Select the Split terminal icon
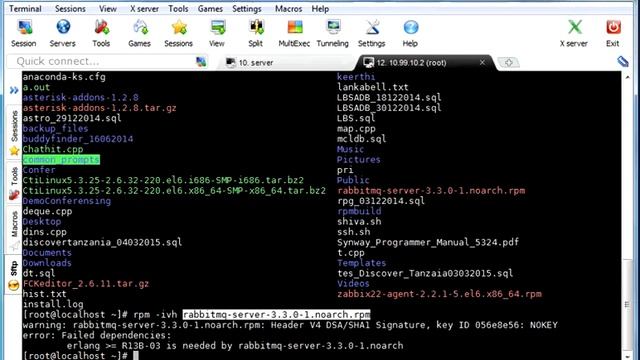Screen dimensions: 640x360 [x=256, y=33]
